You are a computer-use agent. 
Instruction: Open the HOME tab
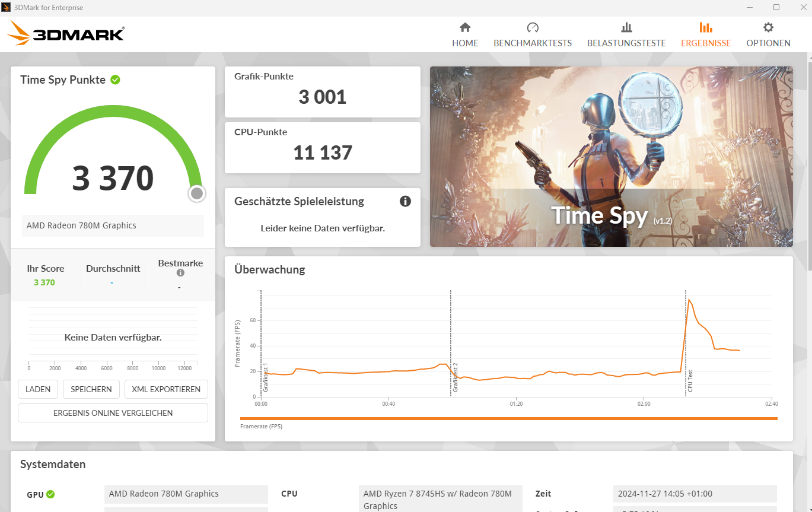(x=465, y=34)
